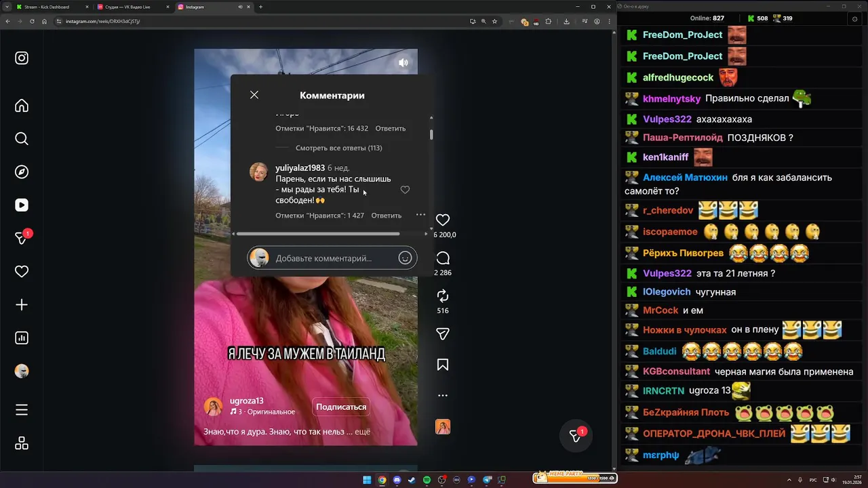868x488 pixels.
Task: Open Spotify from taskbar
Action: 427,480
